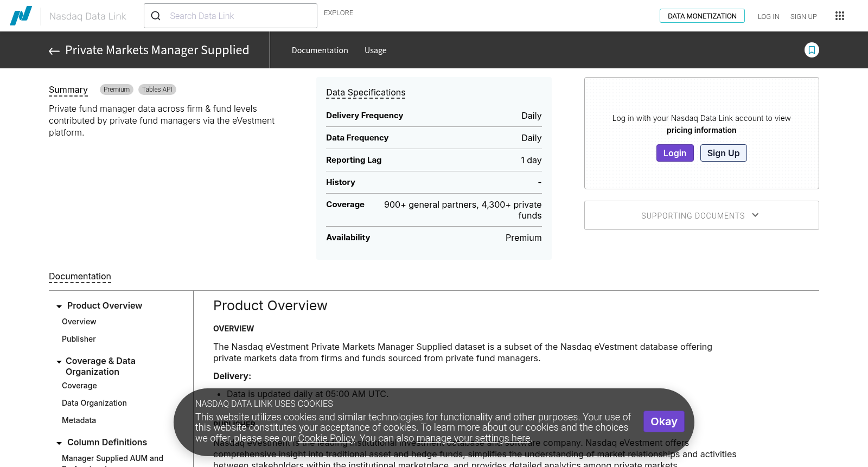868x467 pixels.
Task: Open the Usage tab
Action: (375, 50)
